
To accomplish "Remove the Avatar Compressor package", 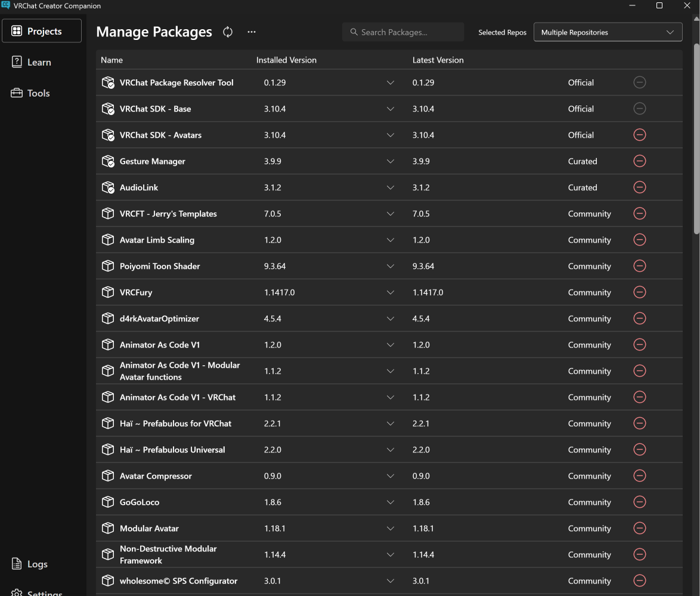I will [640, 476].
